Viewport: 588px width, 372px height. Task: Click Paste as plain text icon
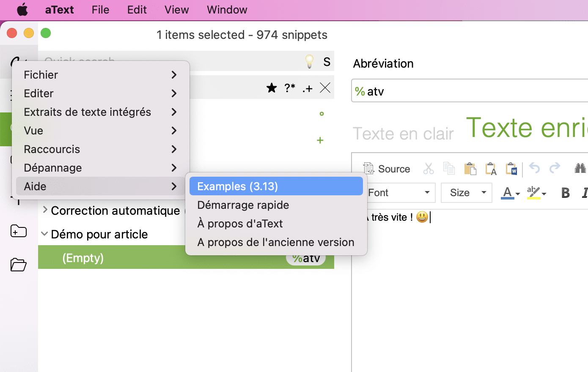coord(491,169)
